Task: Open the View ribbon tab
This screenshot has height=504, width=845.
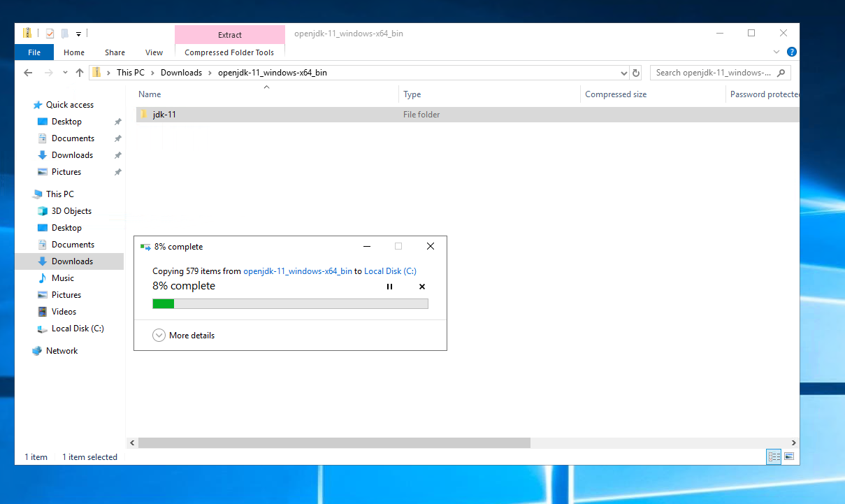Action: [x=154, y=52]
